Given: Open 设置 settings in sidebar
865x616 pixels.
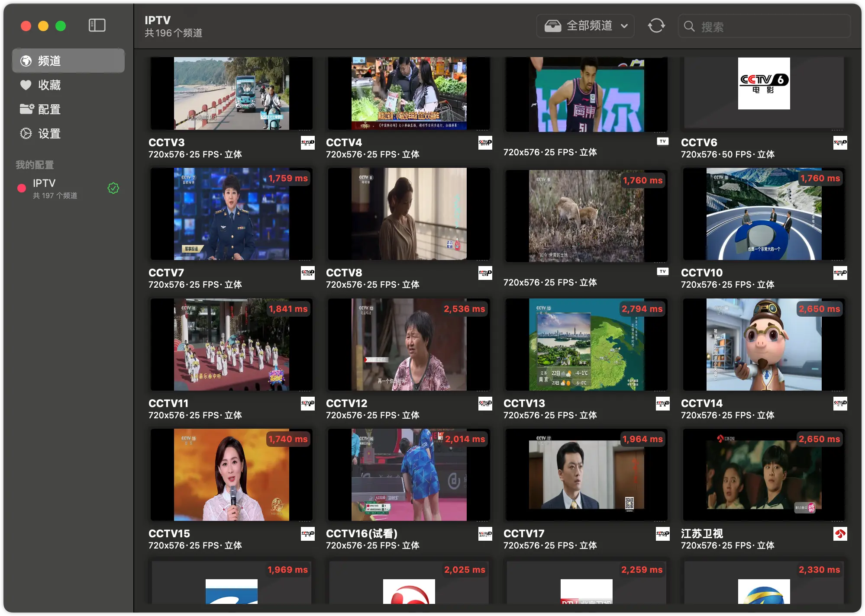Looking at the screenshot, I should click(68, 134).
